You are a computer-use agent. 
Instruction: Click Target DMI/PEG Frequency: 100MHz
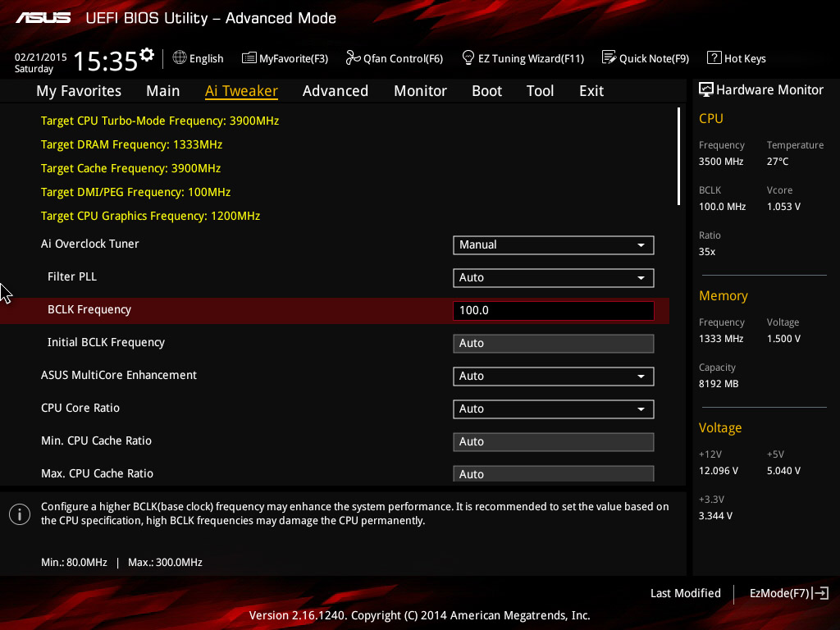[x=135, y=192]
